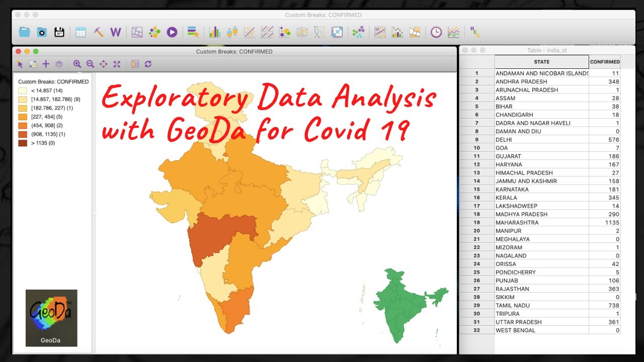Select row number 9 in the table
Image resolution: width=644 pixels, height=362 pixels.
point(476,139)
